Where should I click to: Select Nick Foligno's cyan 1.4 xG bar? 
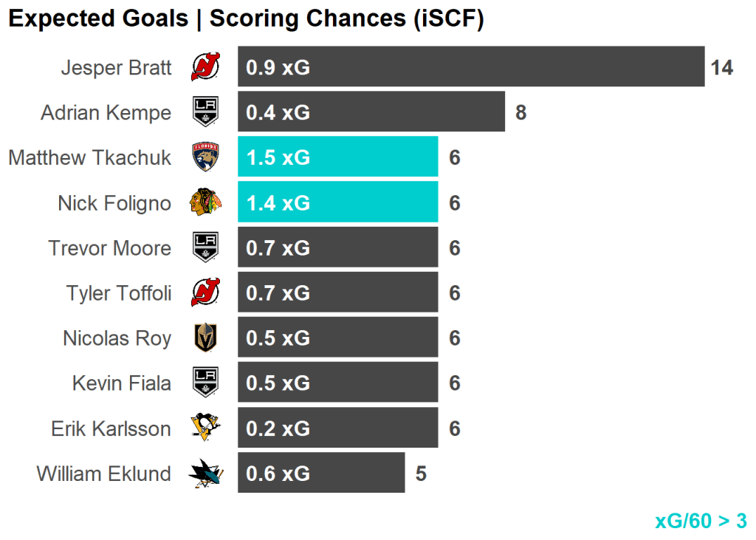point(337,202)
